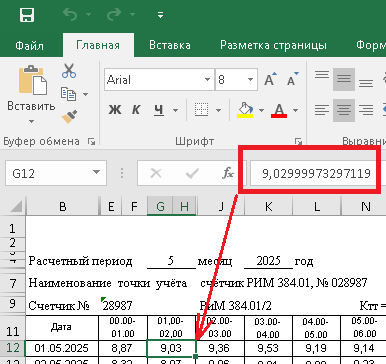Open font color palette dropdown arrow

pyautogui.click(x=295, y=110)
